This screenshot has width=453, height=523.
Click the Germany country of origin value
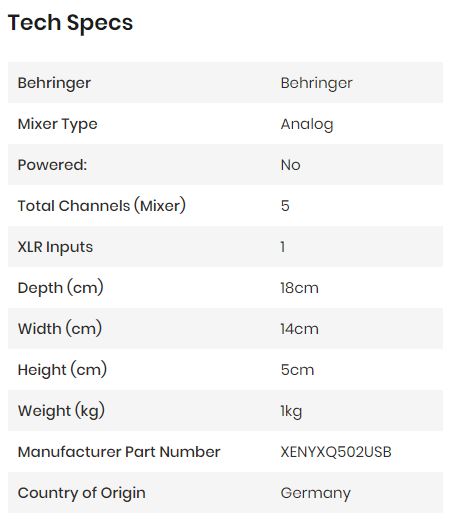coord(316,494)
